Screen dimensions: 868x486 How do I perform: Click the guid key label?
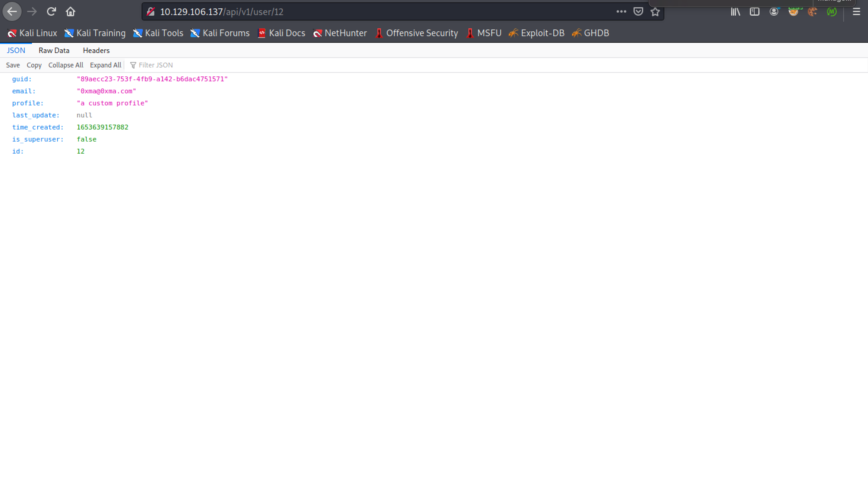22,79
